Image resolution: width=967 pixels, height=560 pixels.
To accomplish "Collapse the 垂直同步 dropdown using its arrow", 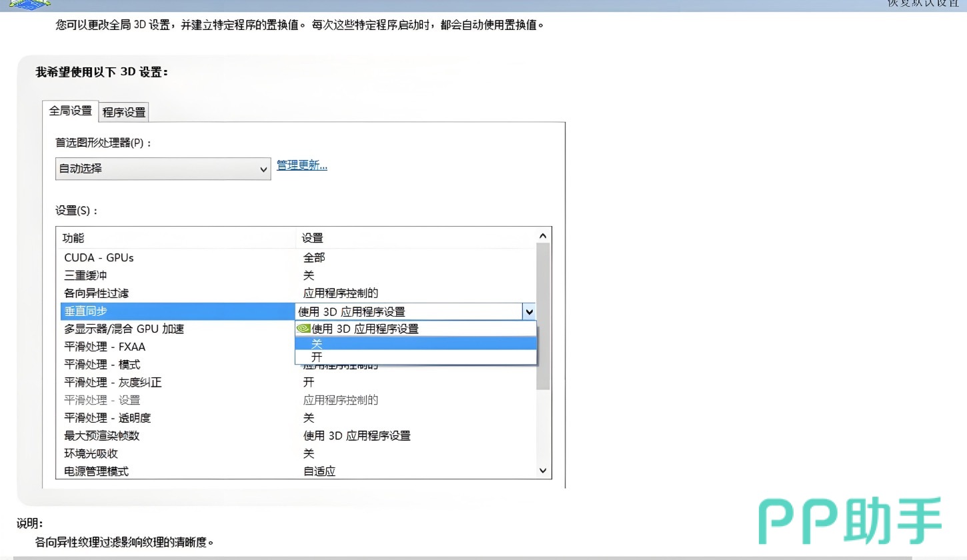I will [x=529, y=311].
